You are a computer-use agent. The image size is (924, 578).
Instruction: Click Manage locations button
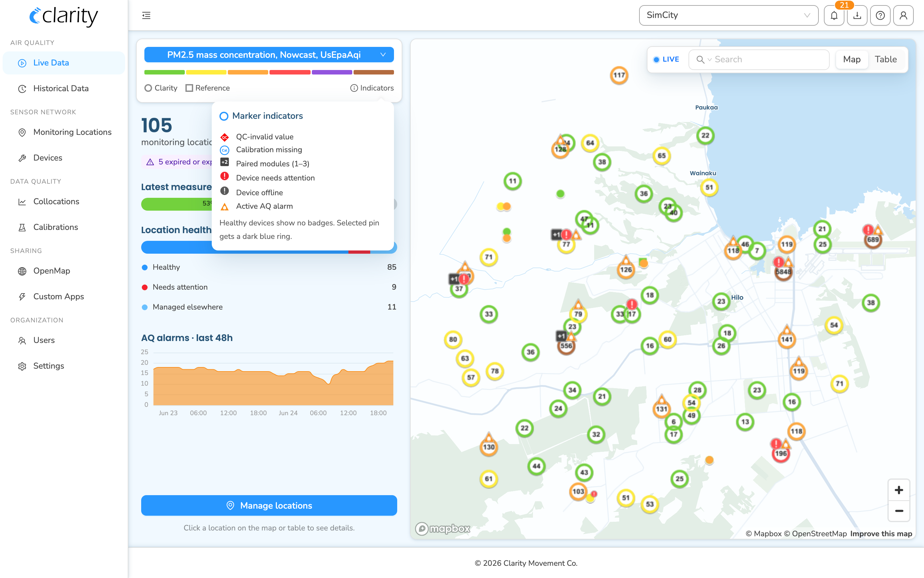coord(269,505)
